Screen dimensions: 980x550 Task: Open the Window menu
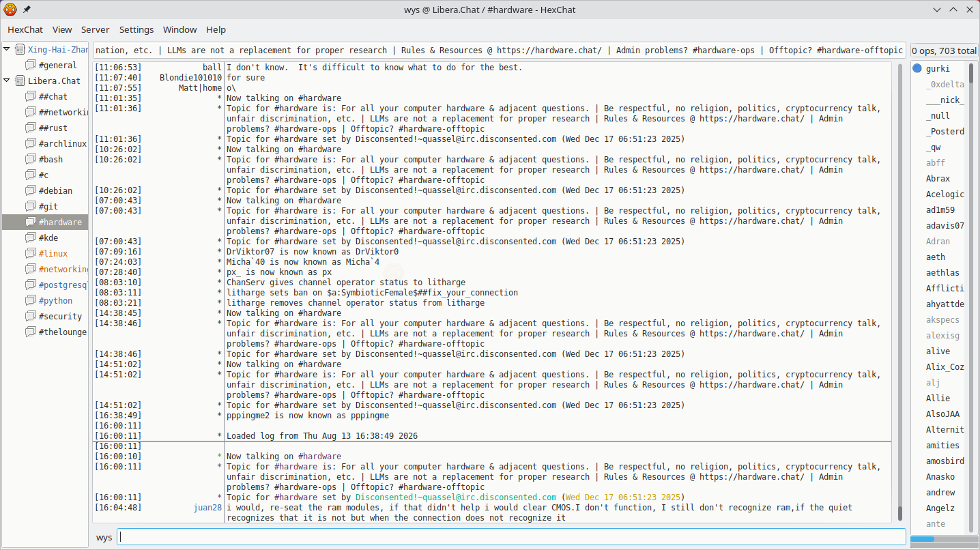pyautogui.click(x=180, y=29)
